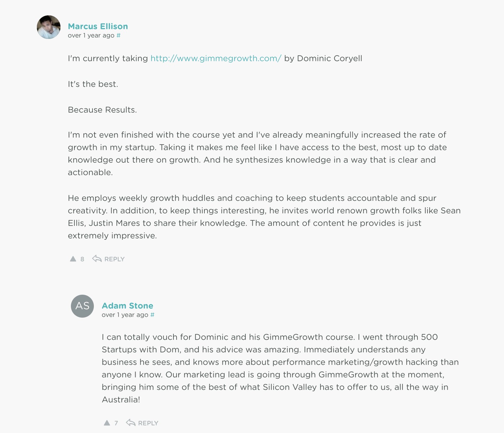Click the 'over 1 year ago' timestamp under Adam Stone

[125, 315]
